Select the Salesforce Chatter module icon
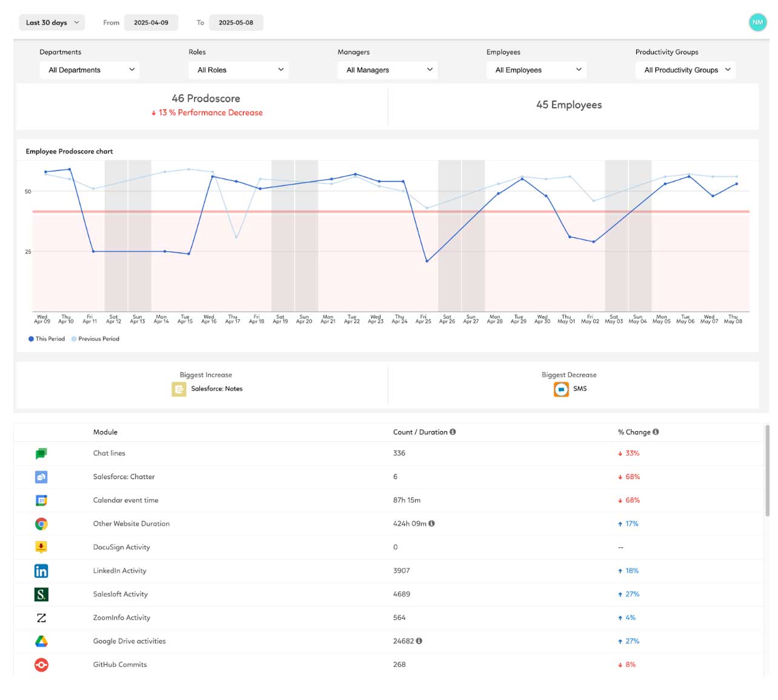Image resolution: width=778 pixels, height=700 pixels. pos(41,477)
